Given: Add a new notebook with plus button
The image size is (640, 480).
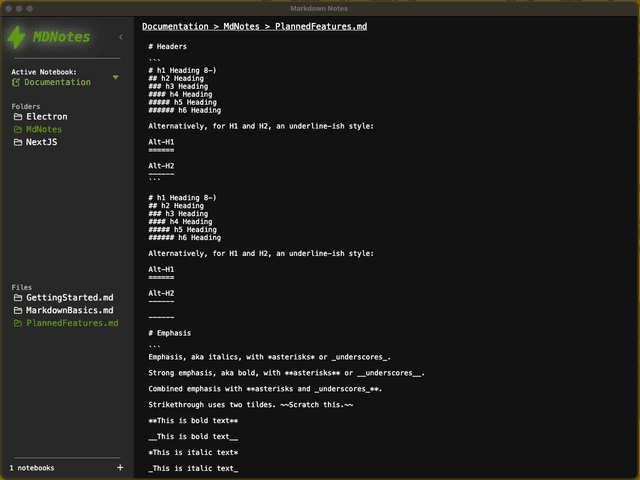Looking at the screenshot, I should point(120,467).
